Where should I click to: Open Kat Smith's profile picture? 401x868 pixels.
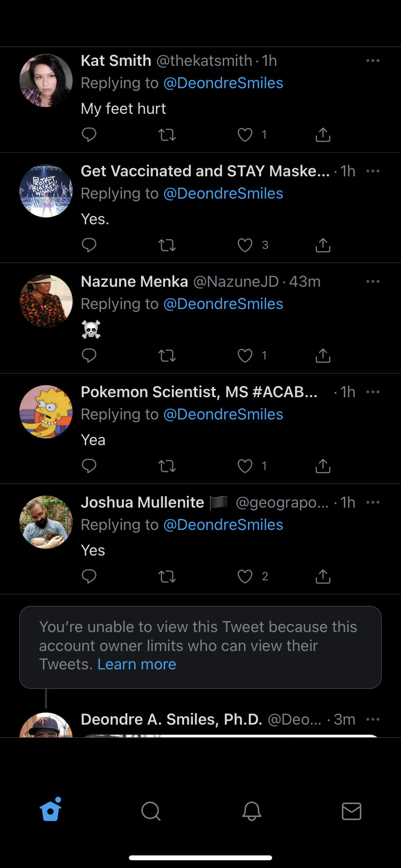click(x=46, y=80)
